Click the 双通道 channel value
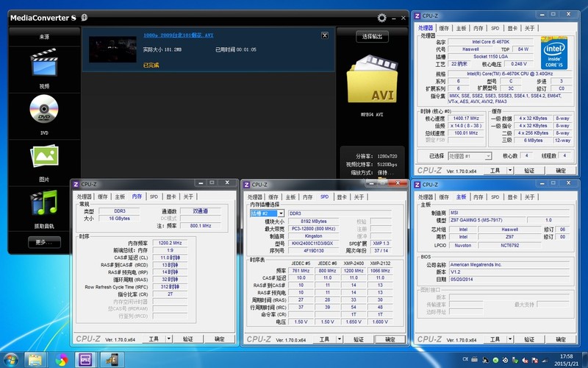This screenshot has width=588, height=368. point(200,211)
